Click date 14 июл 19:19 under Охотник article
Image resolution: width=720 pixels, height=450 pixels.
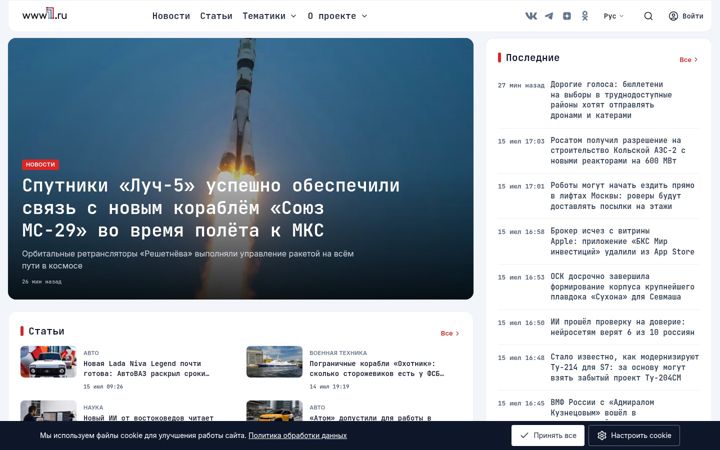click(x=329, y=387)
